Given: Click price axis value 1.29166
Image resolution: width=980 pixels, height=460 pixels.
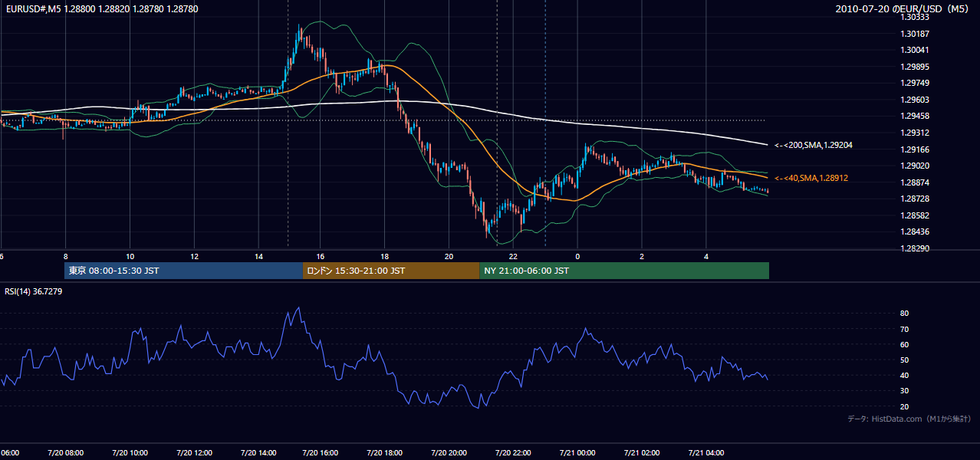Looking at the screenshot, I should pyautogui.click(x=915, y=149).
